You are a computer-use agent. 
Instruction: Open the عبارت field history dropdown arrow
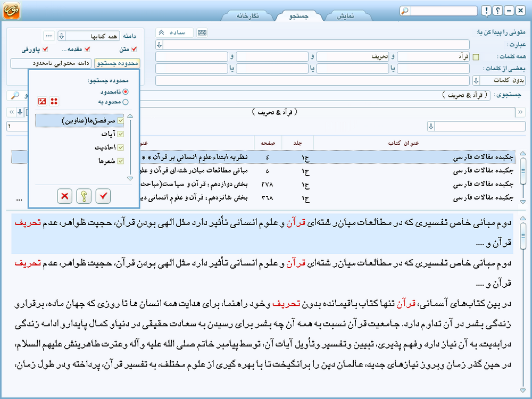[x=160, y=45]
